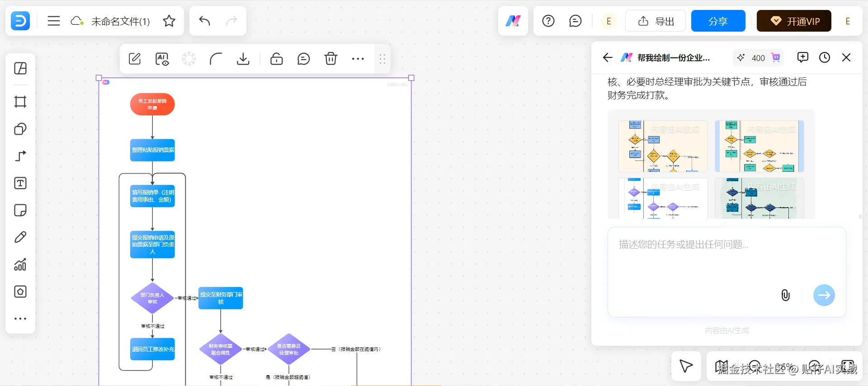This screenshot has width=868, height=386.
Task: Select the component hexagon tool
Action: [20, 292]
